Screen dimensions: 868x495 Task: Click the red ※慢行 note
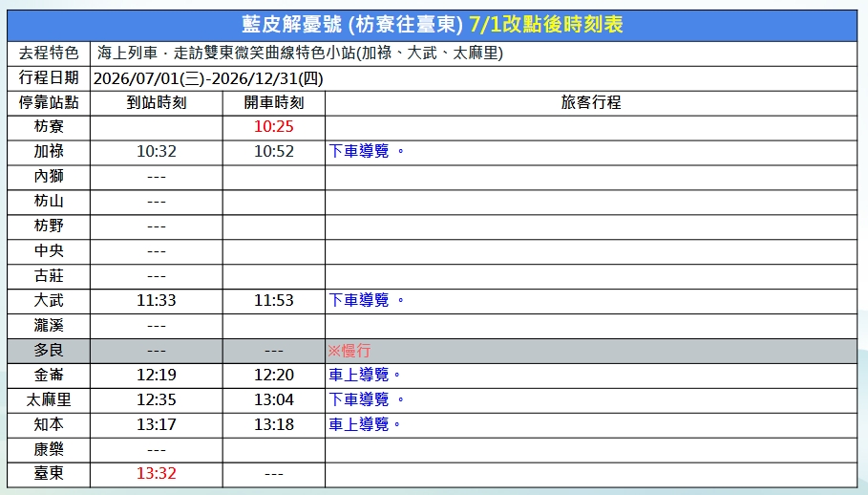pos(349,351)
